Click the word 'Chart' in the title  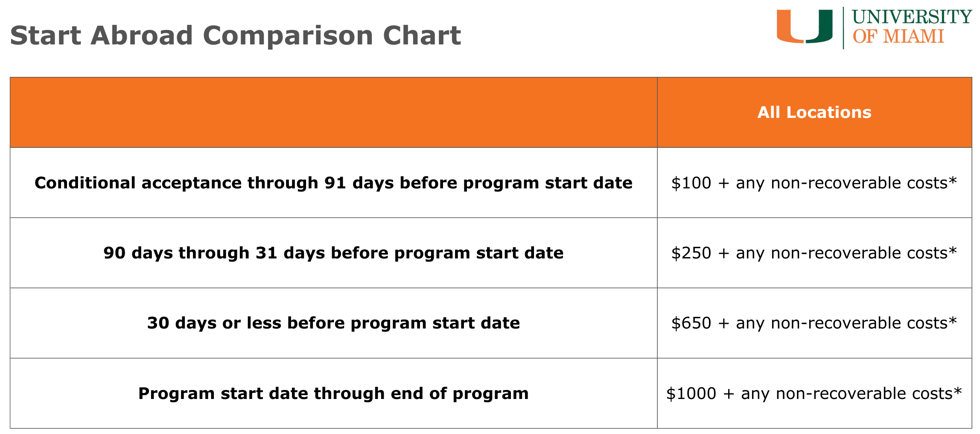coord(422,35)
